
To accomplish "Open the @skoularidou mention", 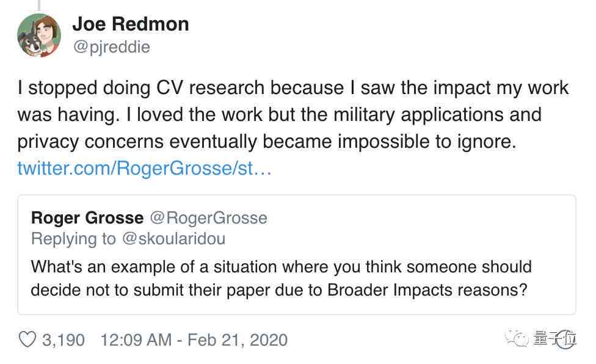I will 173,239.
